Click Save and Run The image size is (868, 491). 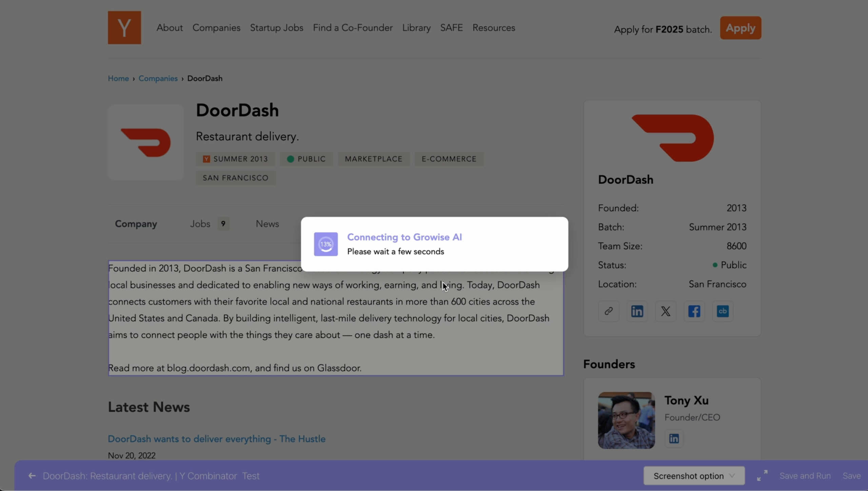(x=805, y=476)
